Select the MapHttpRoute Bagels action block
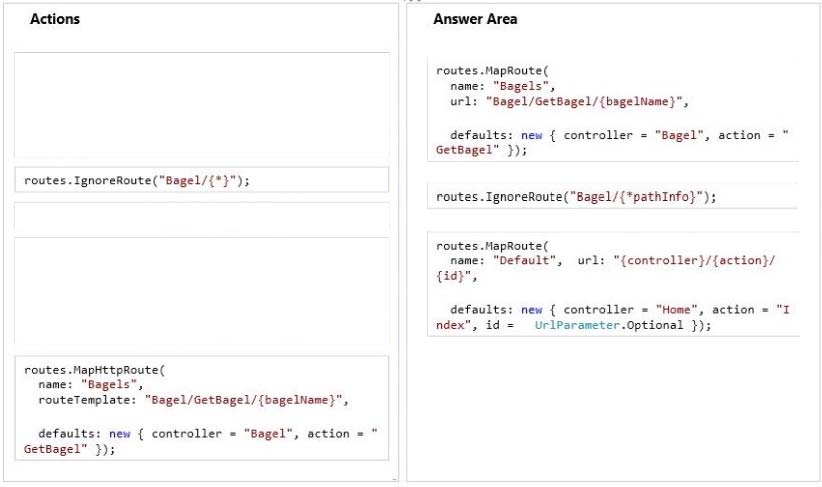Screen dimensions: 822x487 tap(202, 408)
